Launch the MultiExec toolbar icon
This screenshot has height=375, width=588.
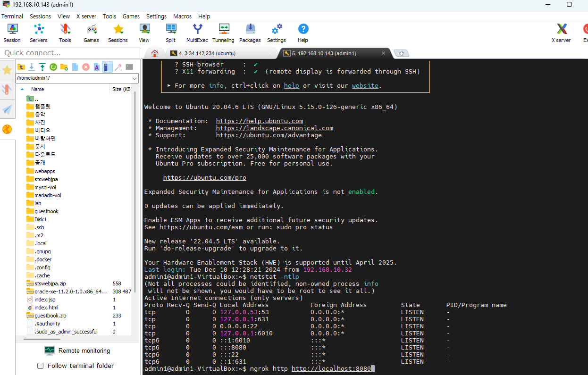tap(197, 33)
